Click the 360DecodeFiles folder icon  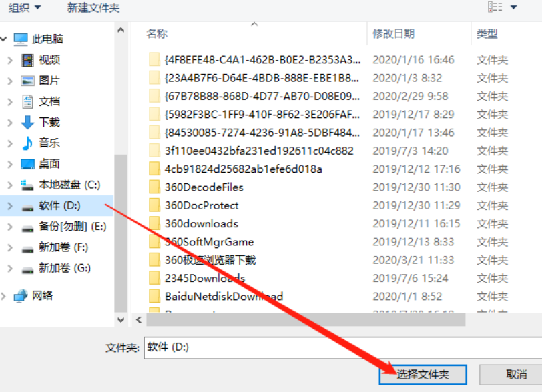click(154, 187)
